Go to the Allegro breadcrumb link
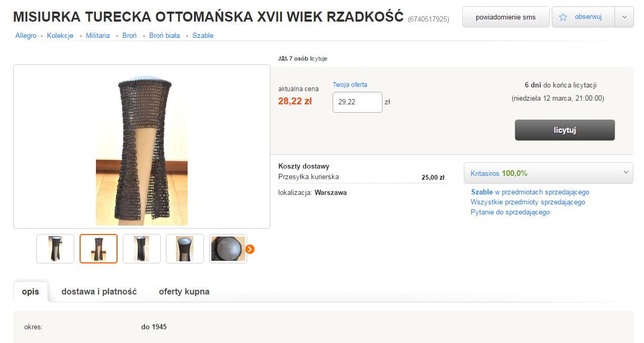This screenshot has width=644, height=343. pos(26,35)
